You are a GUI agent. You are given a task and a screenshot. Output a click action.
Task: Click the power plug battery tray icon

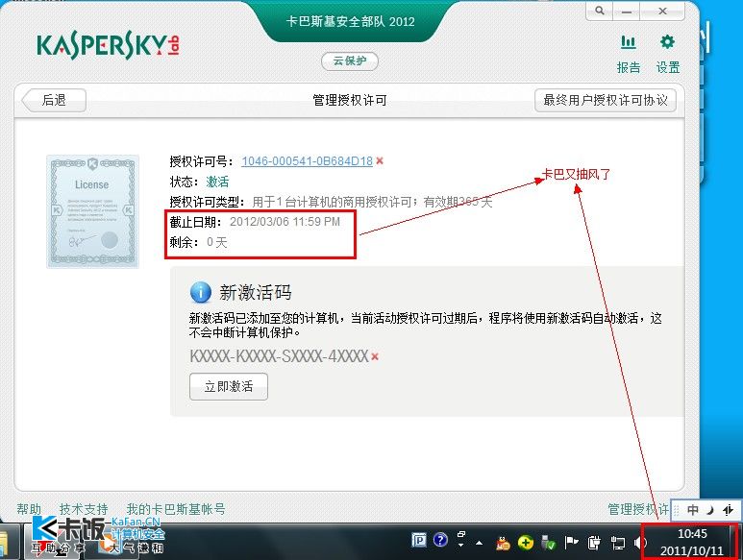pos(594,543)
